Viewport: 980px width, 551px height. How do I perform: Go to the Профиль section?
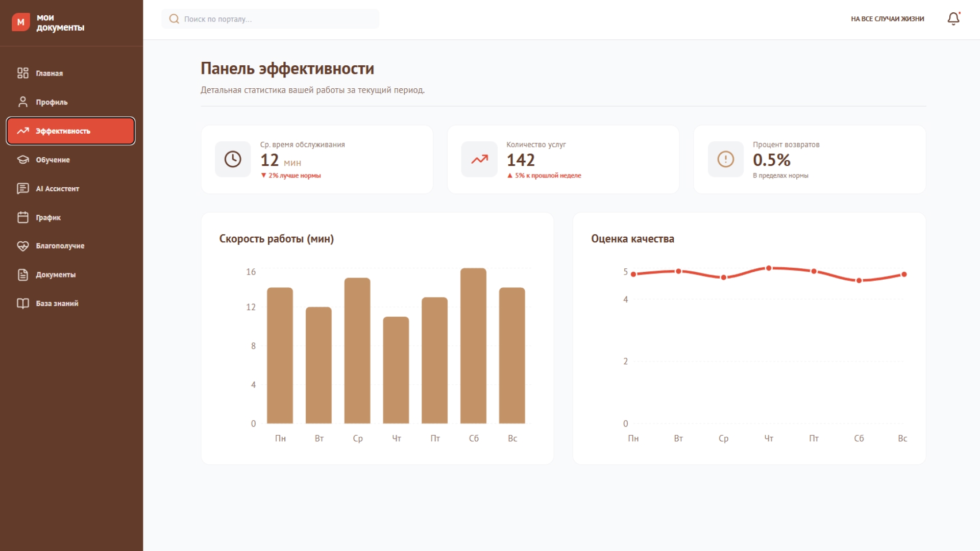point(52,102)
